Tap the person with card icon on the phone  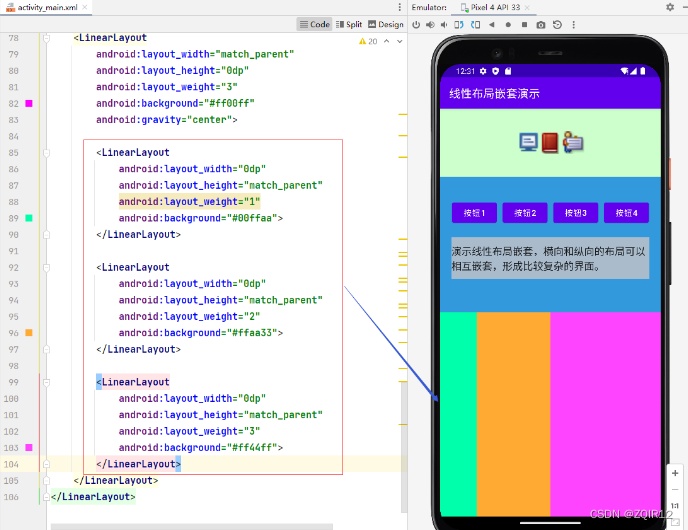[x=573, y=142]
